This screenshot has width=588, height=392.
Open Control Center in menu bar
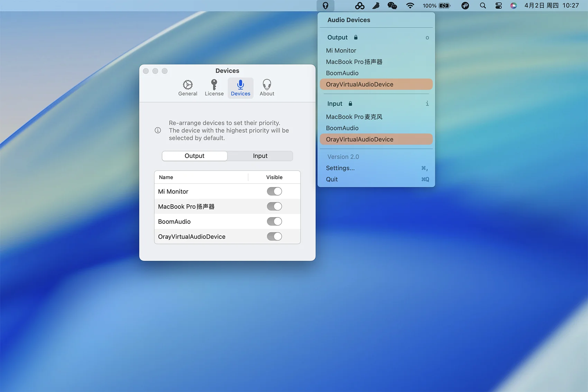[x=498, y=6]
